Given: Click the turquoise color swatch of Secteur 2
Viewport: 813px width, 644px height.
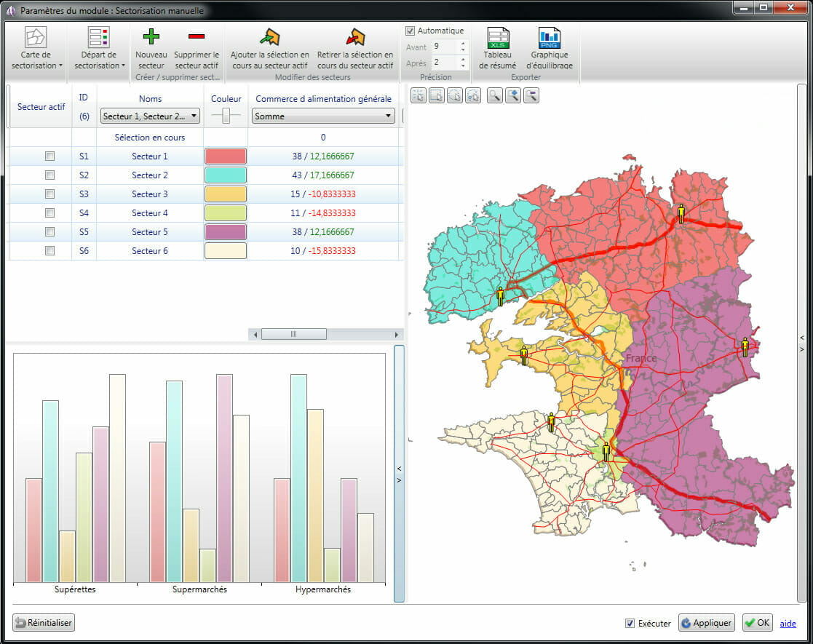Looking at the screenshot, I should pyautogui.click(x=226, y=175).
